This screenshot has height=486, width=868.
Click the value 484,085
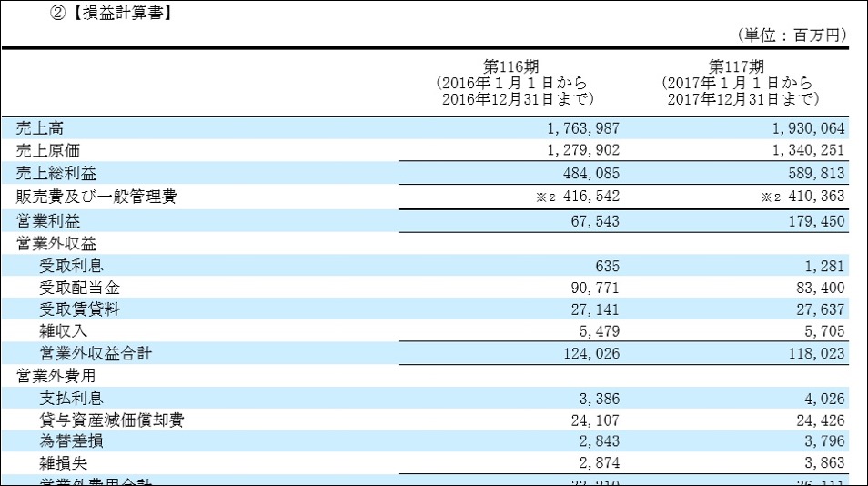tap(591, 173)
